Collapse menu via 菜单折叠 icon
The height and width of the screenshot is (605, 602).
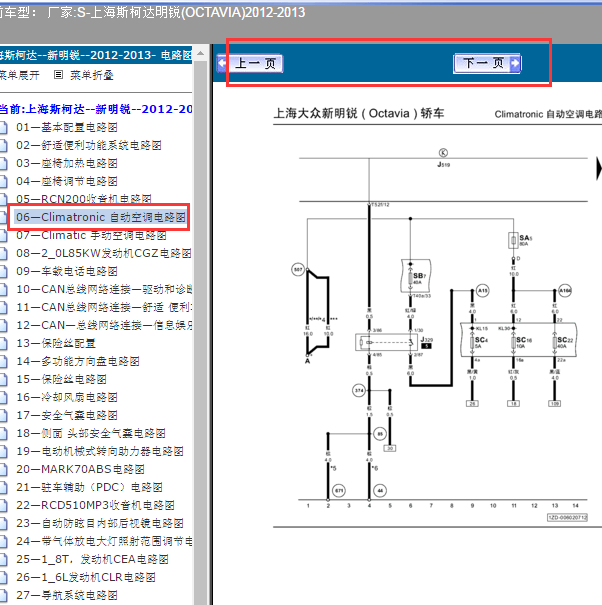(58, 74)
